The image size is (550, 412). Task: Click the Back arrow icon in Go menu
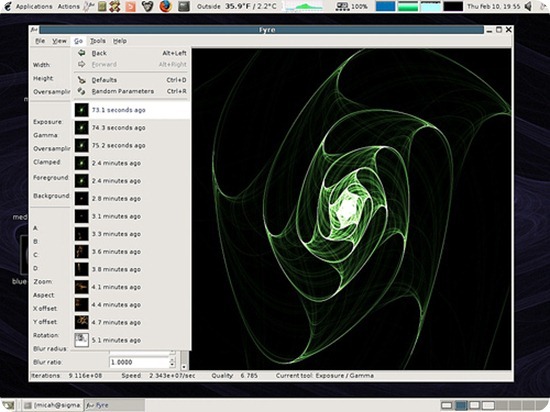tap(81, 53)
